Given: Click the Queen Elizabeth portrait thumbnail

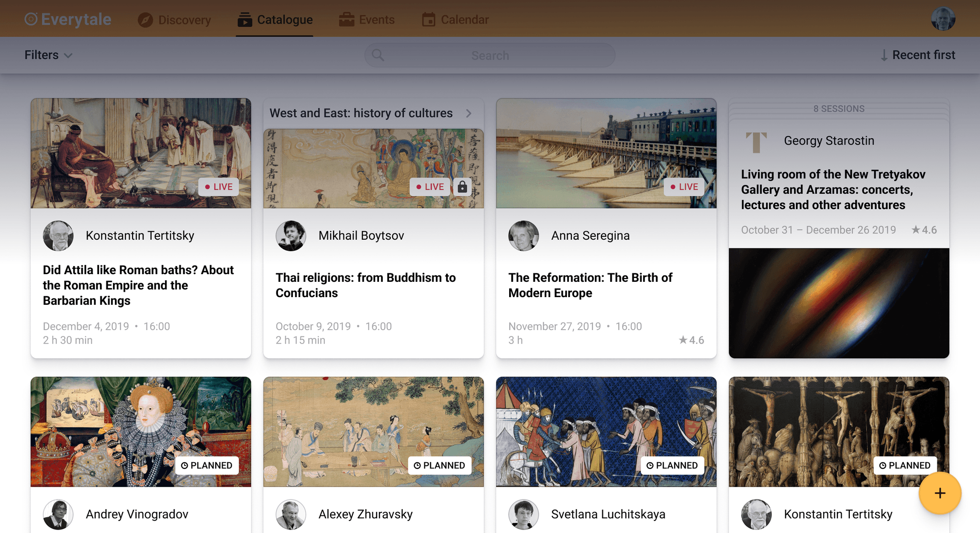Looking at the screenshot, I should click(x=140, y=431).
